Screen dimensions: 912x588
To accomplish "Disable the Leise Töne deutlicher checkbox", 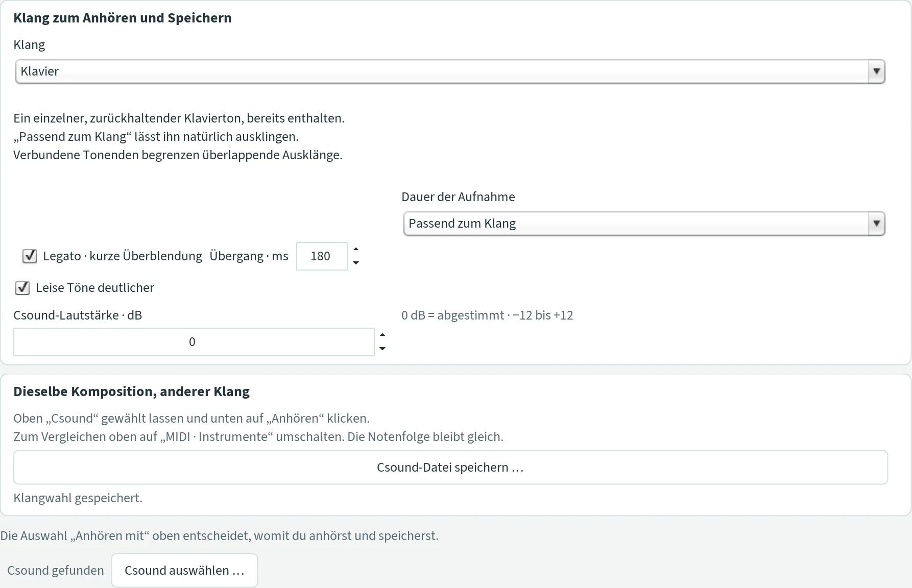I will [x=22, y=288].
